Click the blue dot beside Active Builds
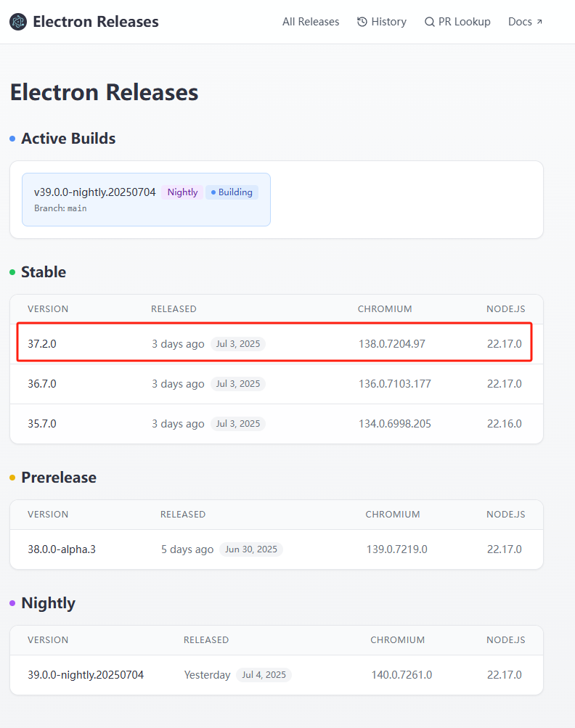Image resolution: width=575 pixels, height=728 pixels. click(x=12, y=139)
